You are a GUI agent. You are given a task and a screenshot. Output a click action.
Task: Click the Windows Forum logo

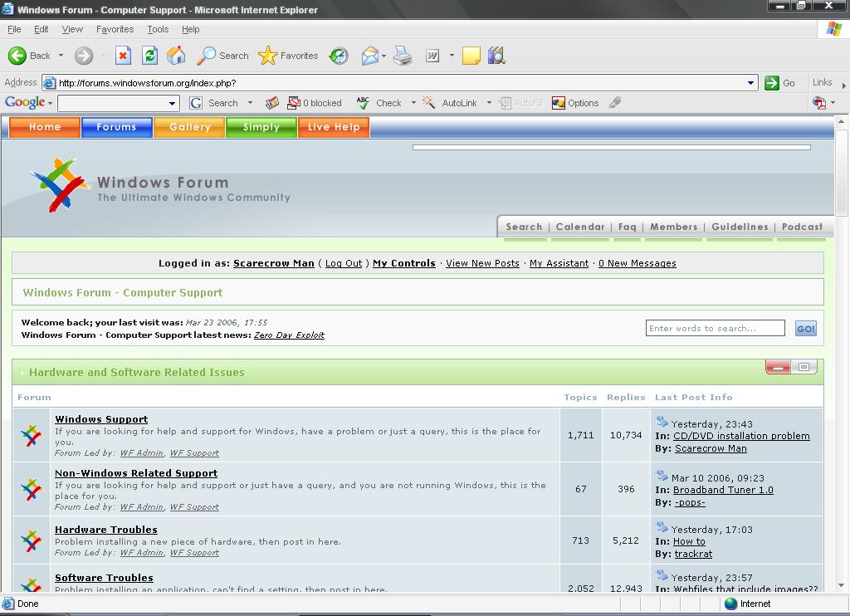click(59, 183)
